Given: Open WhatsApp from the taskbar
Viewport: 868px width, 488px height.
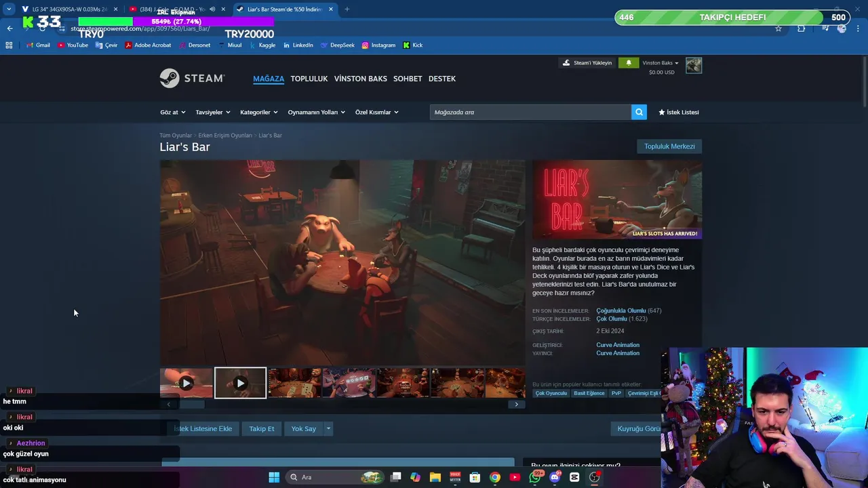Looking at the screenshot, I should tap(535, 477).
